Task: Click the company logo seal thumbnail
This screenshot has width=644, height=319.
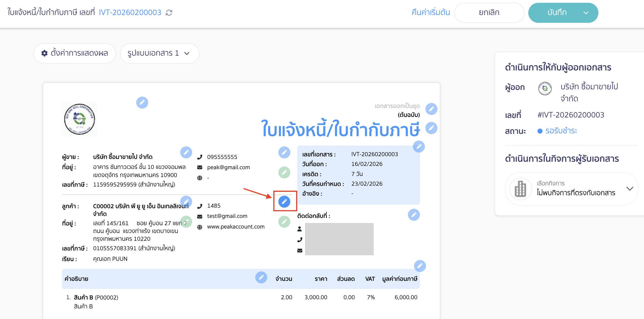Action: [79, 119]
